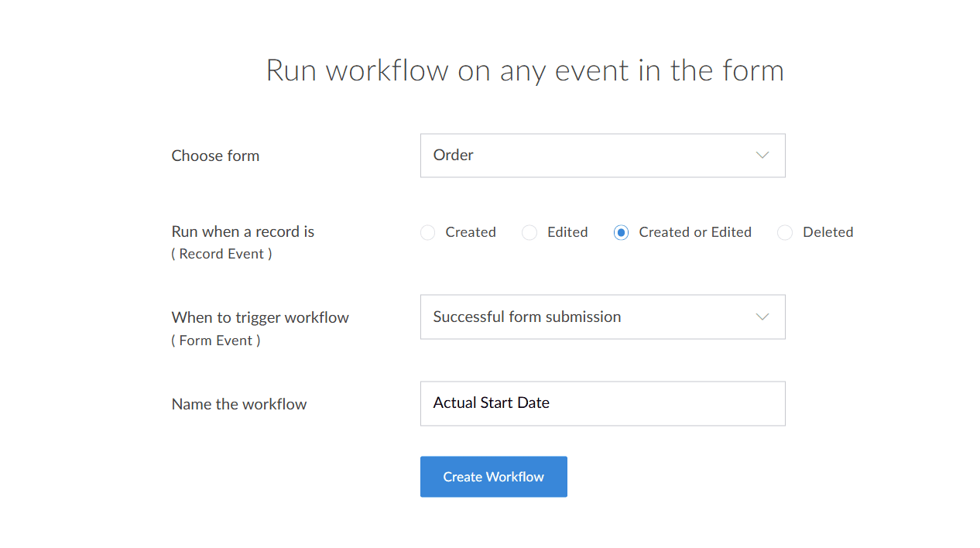Select the Edited radio button
The height and width of the screenshot is (548, 980).
point(529,233)
